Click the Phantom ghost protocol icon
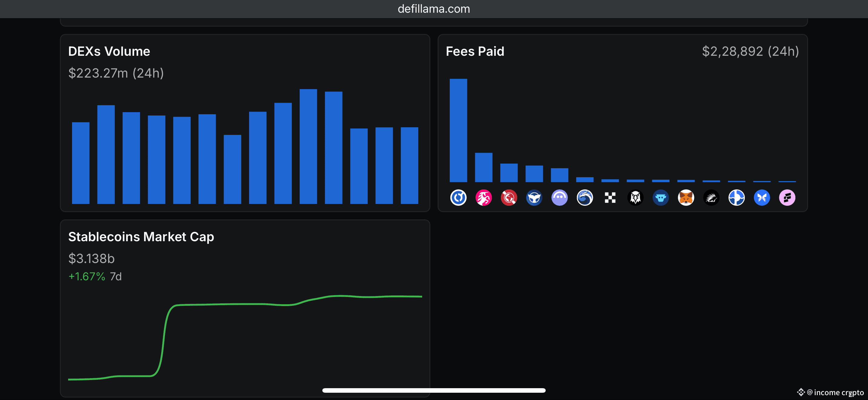Image resolution: width=868 pixels, height=400 pixels. (559, 198)
